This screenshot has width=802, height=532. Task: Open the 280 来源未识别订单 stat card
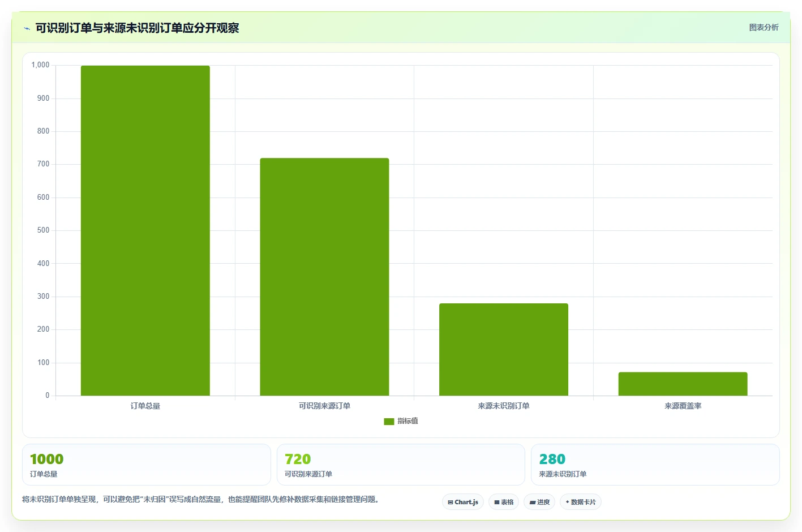(x=655, y=465)
